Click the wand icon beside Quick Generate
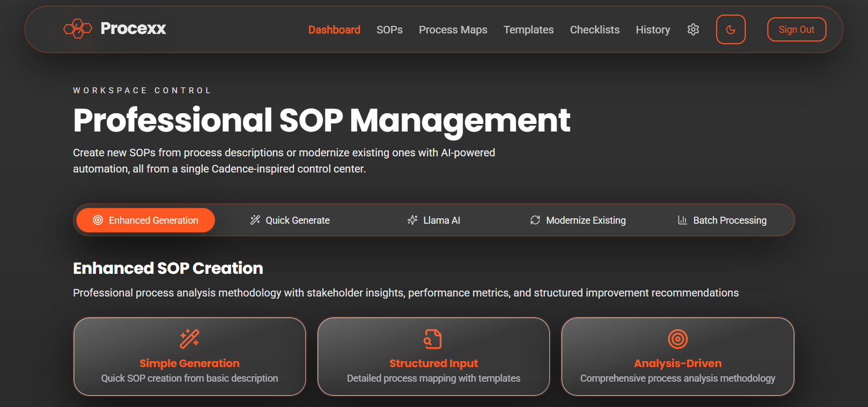 pos(255,220)
